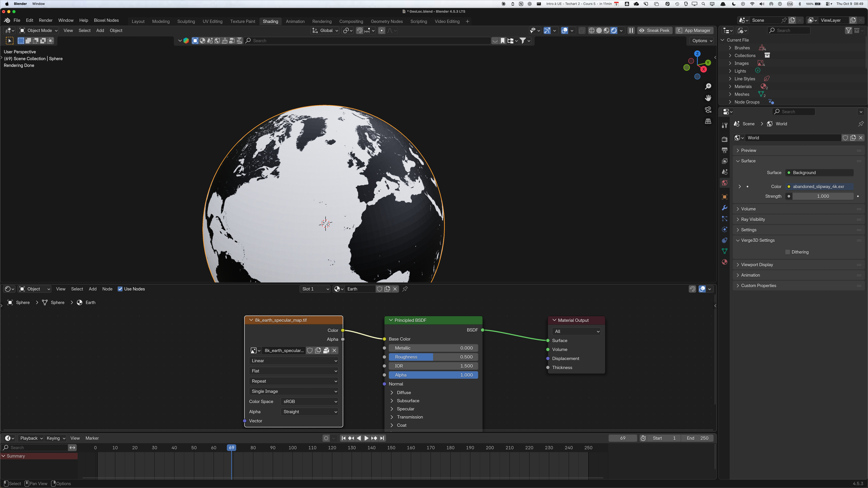The width and height of the screenshot is (868, 488).
Task: Click the abandoned_slipway_4k.exr color button
Action: [x=819, y=187]
